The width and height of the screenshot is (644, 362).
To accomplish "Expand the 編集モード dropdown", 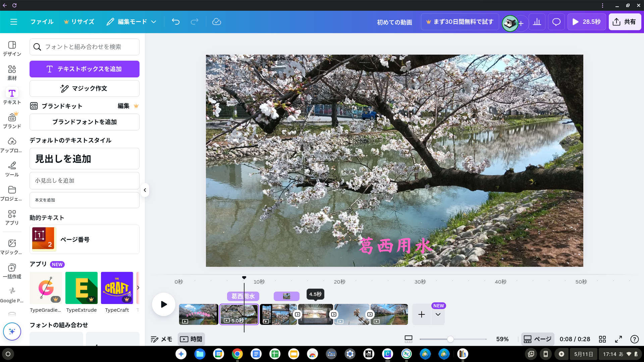I will (131, 22).
